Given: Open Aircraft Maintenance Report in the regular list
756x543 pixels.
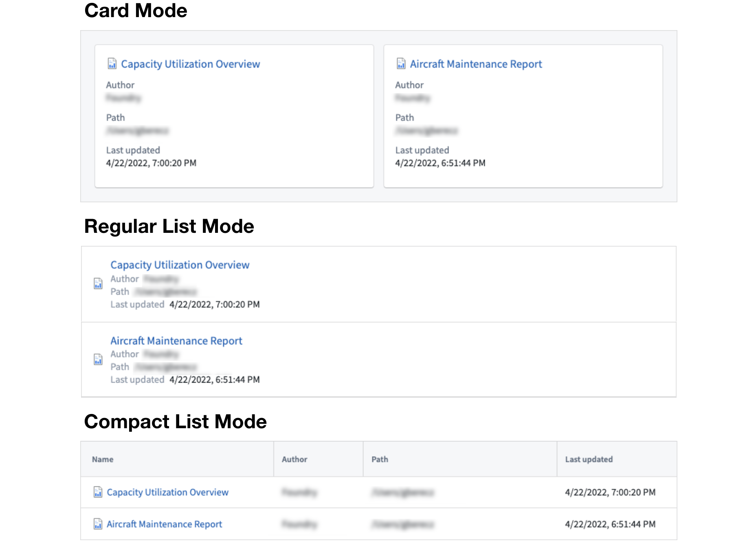Looking at the screenshot, I should tap(176, 341).
